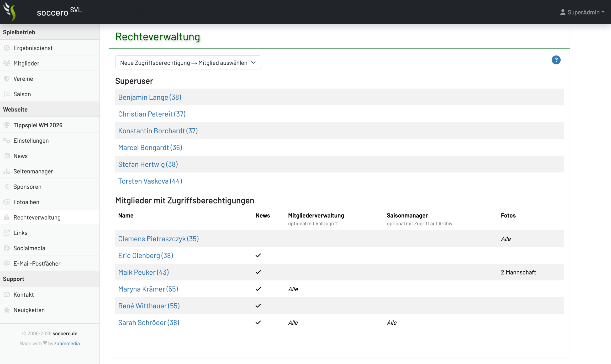
Task: Click the blue help question mark icon
Action: pyautogui.click(x=556, y=60)
